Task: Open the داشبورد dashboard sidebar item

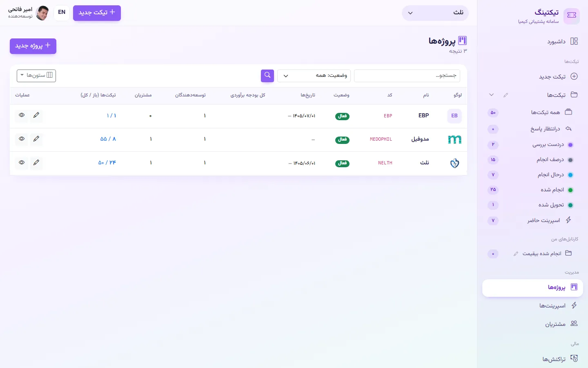Action: click(562, 41)
